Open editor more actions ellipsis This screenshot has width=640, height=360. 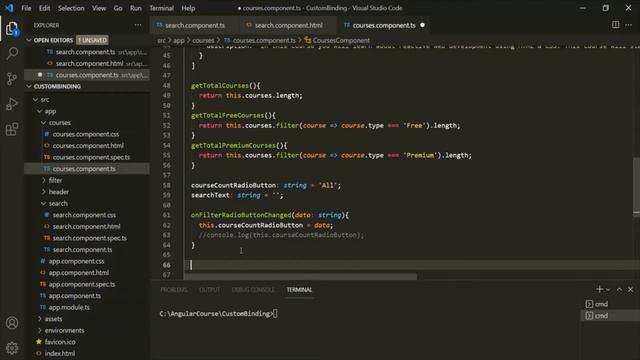pos(629,25)
